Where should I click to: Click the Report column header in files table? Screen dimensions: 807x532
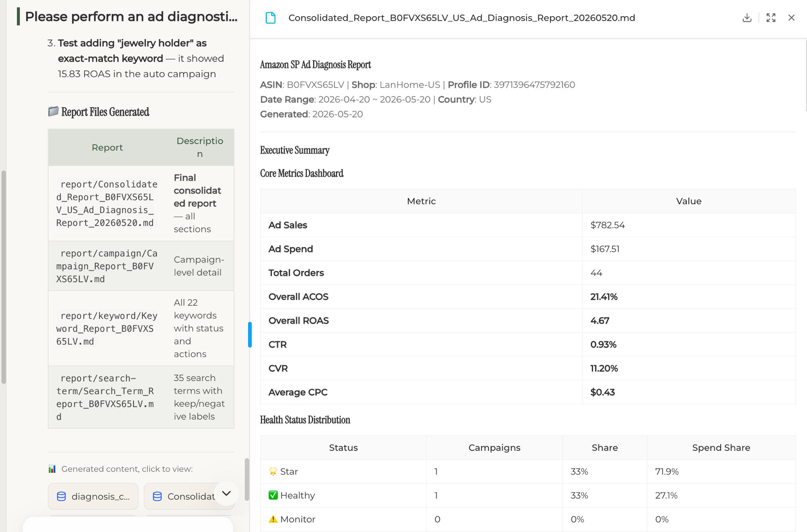point(107,148)
